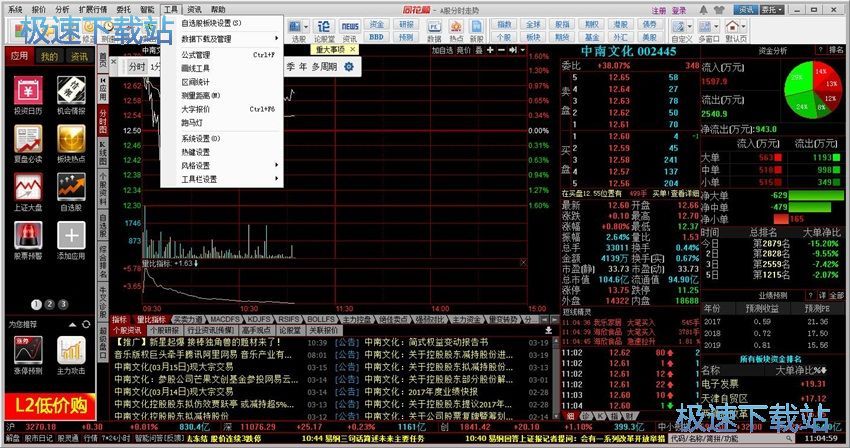The image size is (850, 448).
Task: Close the 重大事项 tag
Action: tap(352, 49)
